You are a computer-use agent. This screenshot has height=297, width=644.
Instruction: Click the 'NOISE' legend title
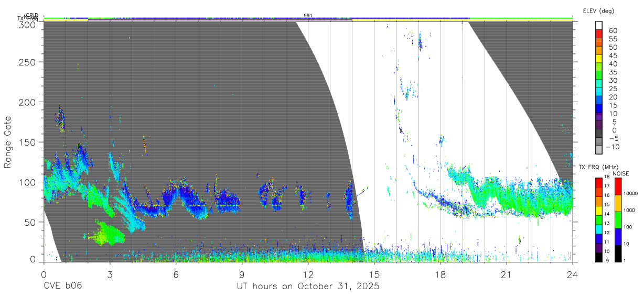pos(620,173)
